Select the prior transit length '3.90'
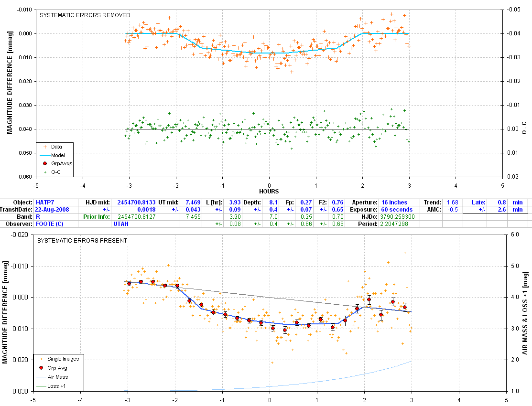Screen dimensions: 532x406 (x=235, y=217)
